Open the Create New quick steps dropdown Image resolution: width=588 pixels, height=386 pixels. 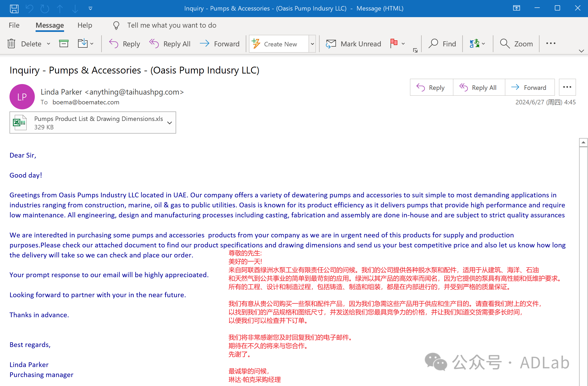click(x=312, y=43)
